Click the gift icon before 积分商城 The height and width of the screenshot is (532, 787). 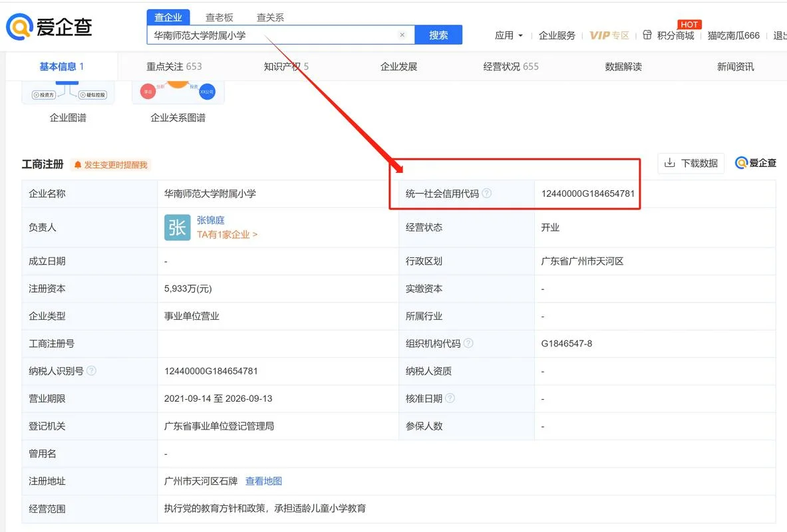(x=647, y=35)
